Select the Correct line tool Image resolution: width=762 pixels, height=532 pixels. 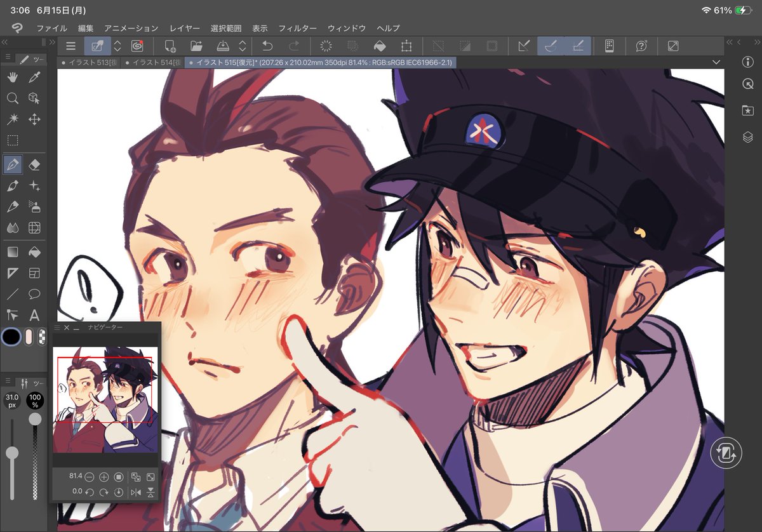[x=12, y=315]
